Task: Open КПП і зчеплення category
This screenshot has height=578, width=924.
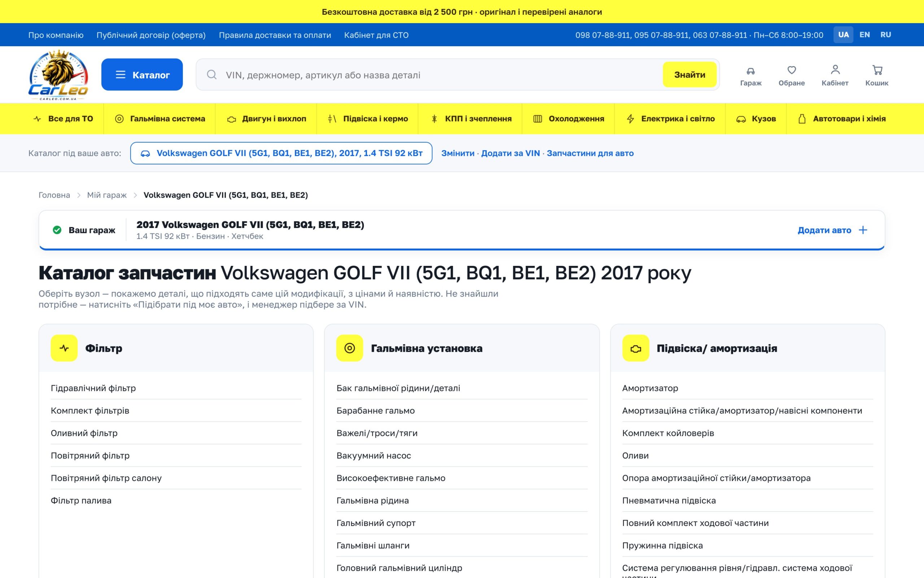Action: tap(470, 118)
